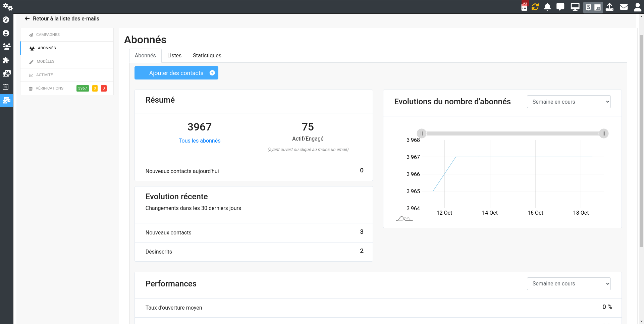Click the 18 Oct axis label
This screenshot has height=324, width=644.
581,213
